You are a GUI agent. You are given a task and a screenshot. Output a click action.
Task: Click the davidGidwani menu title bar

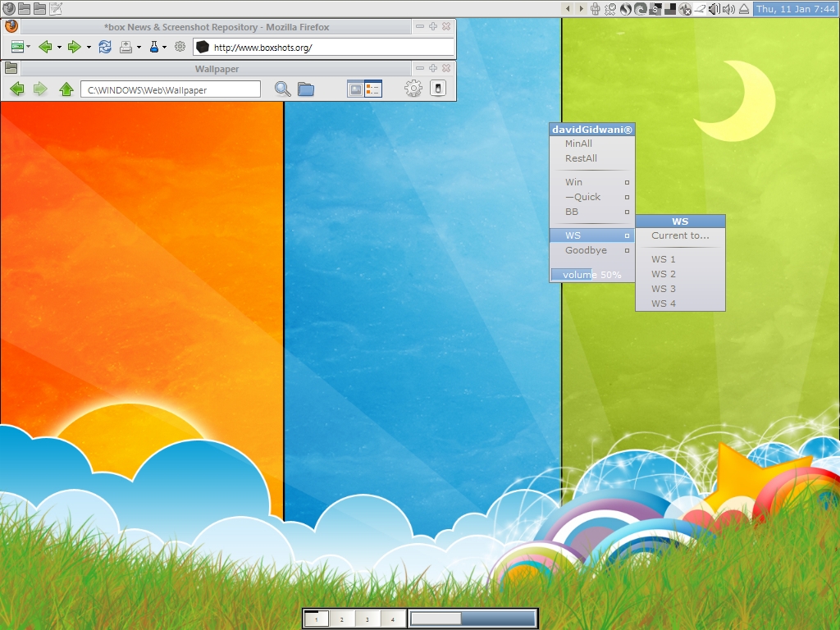pos(592,129)
